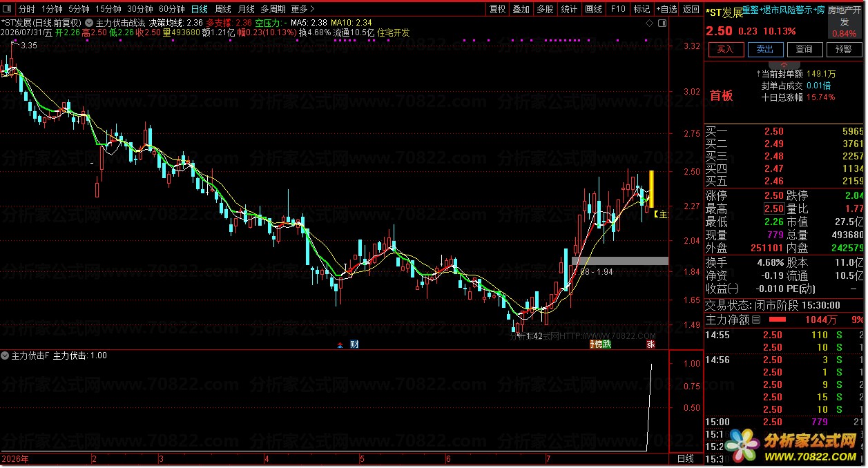This screenshot has width=868, height=468.
Task: Select the 15分钟 period tab
Action: click(x=108, y=9)
